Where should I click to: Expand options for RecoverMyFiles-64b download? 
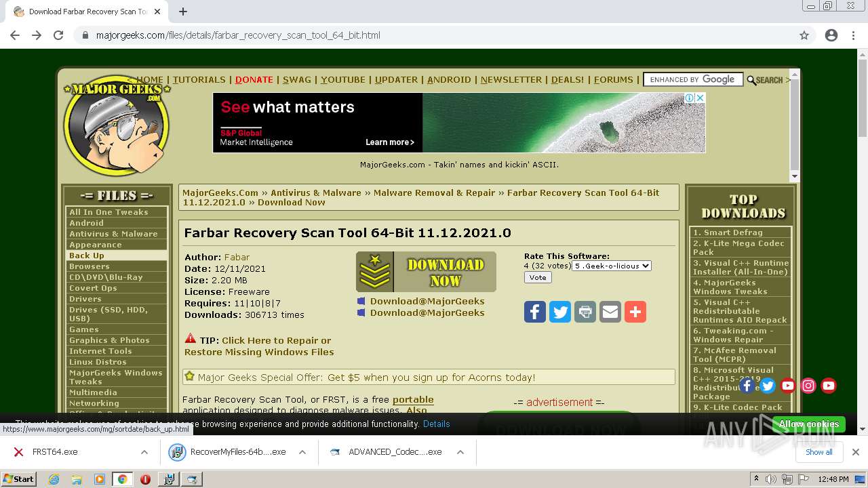click(x=302, y=452)
